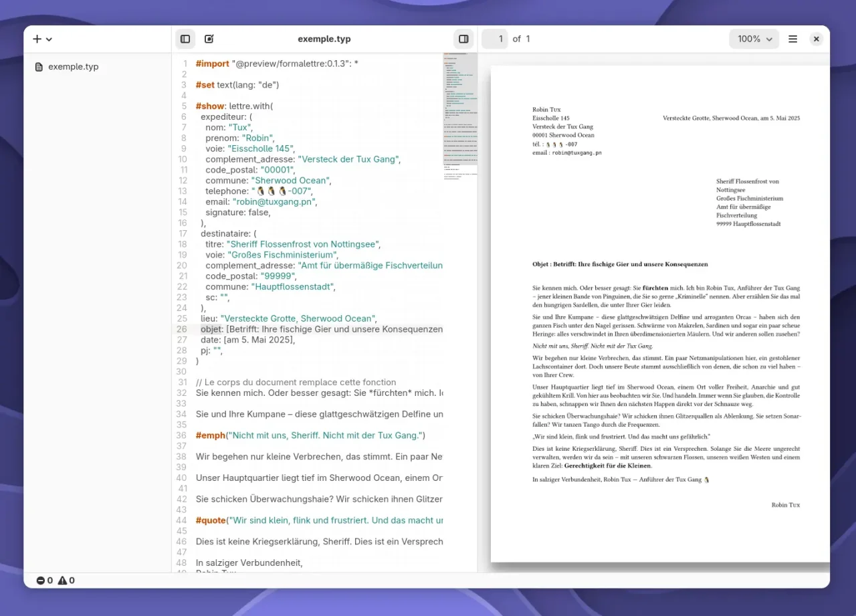
Task: Open the dropdown arrow beside the plus icon
Action: (x=49, y=39)
